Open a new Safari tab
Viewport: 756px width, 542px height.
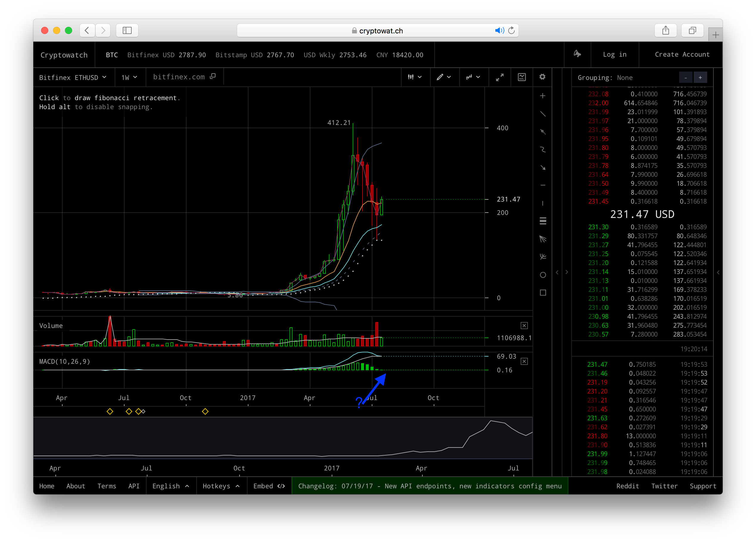pos(715,35)
